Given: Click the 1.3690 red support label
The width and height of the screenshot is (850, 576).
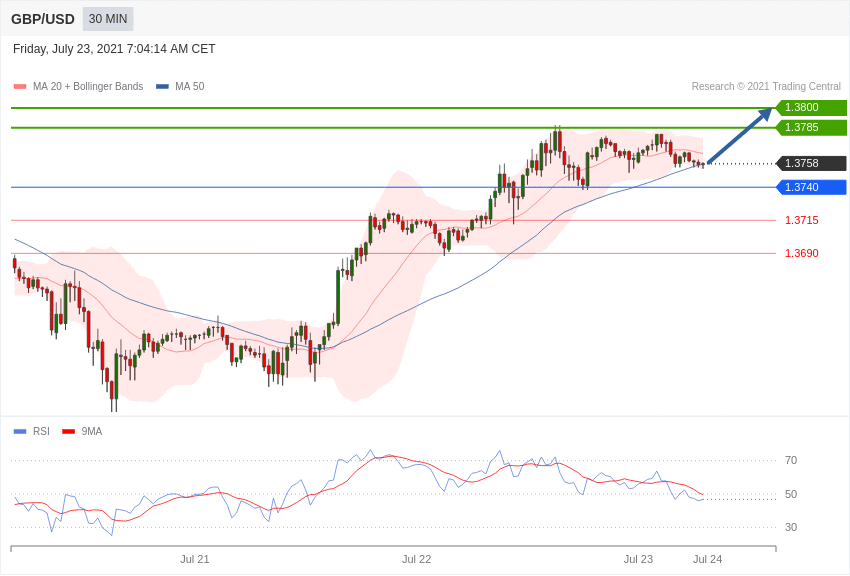Looking at the screenshot, I should (802, 253).
